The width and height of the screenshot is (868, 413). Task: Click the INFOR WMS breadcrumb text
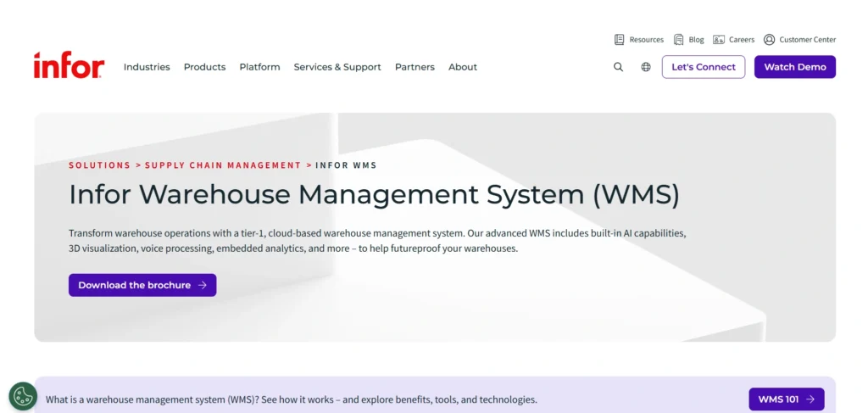pyautogui.click(x=346, y=165)
